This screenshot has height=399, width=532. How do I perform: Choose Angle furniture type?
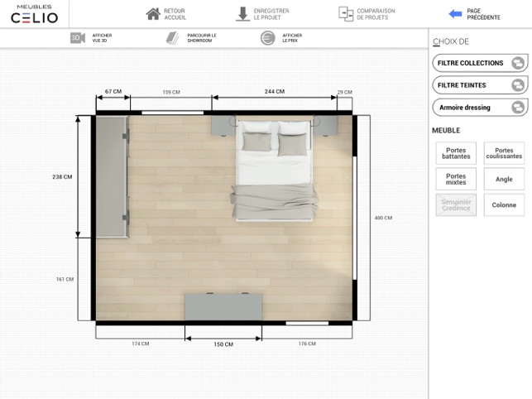point(504,179)
